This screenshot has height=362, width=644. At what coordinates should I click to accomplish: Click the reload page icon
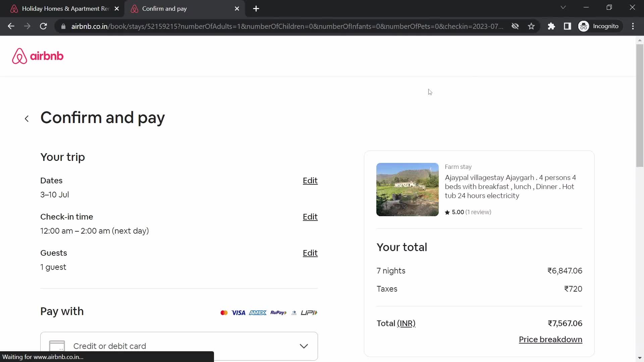click(43, 25)
